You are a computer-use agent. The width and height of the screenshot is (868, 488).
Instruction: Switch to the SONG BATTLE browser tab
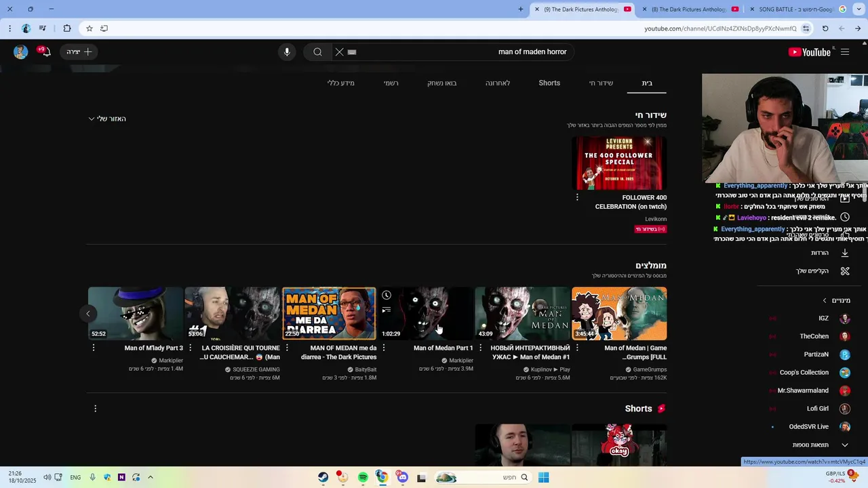point(797,9)
